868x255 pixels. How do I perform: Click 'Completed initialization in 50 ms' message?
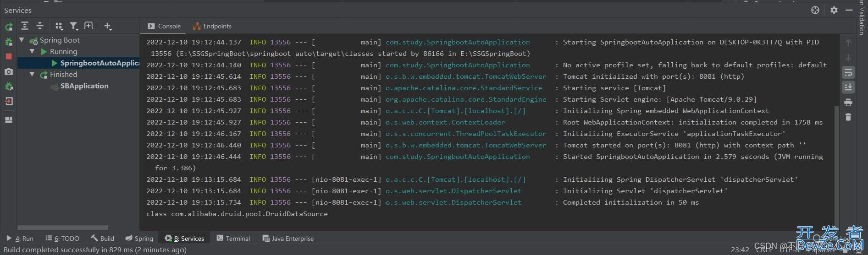(631, 202)
